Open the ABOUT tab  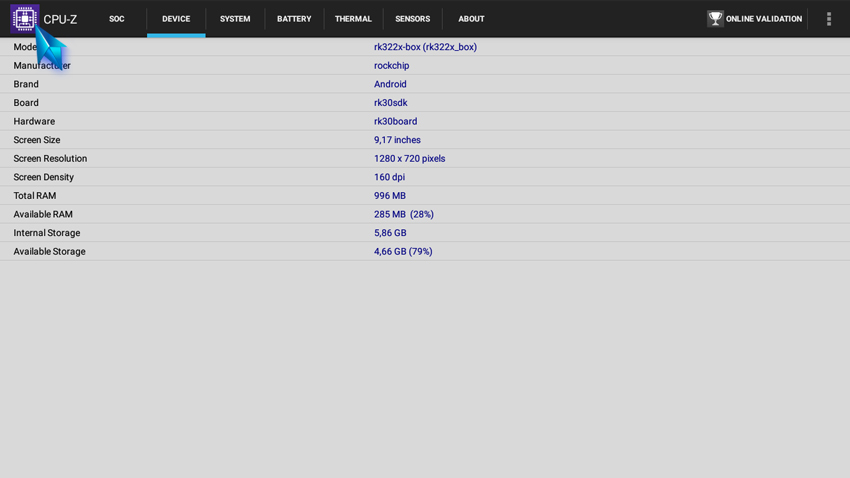click(x=471, y=19)
